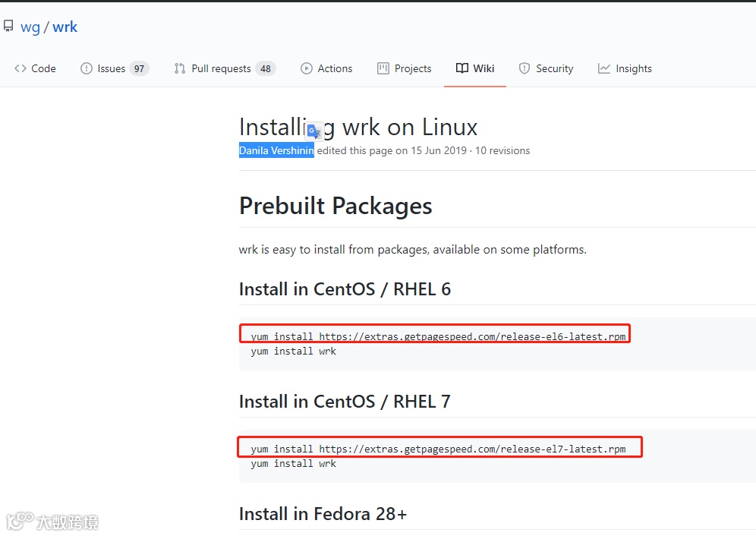Open the Projects tab
756x536 pixels.
click(x=404, y=68)
